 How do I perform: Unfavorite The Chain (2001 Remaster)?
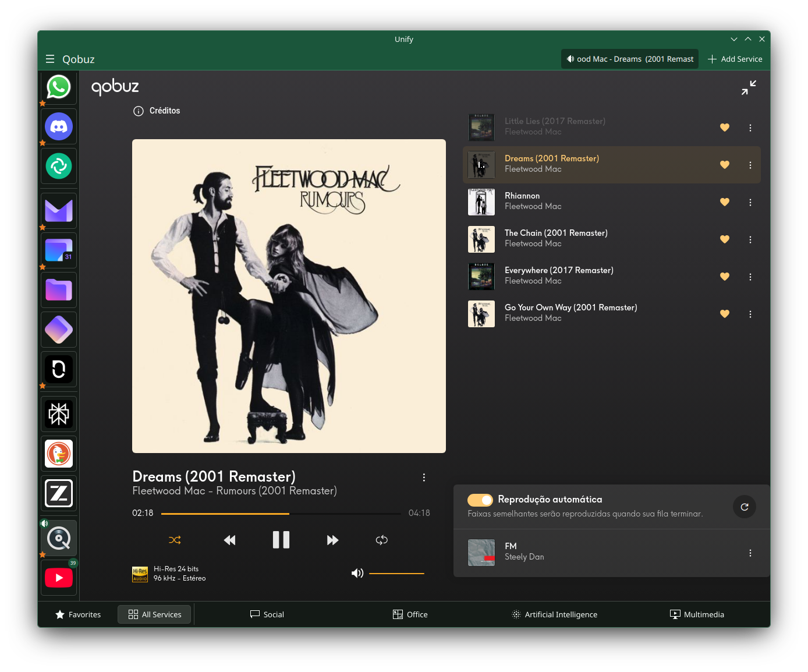click(x=725, y=239)
